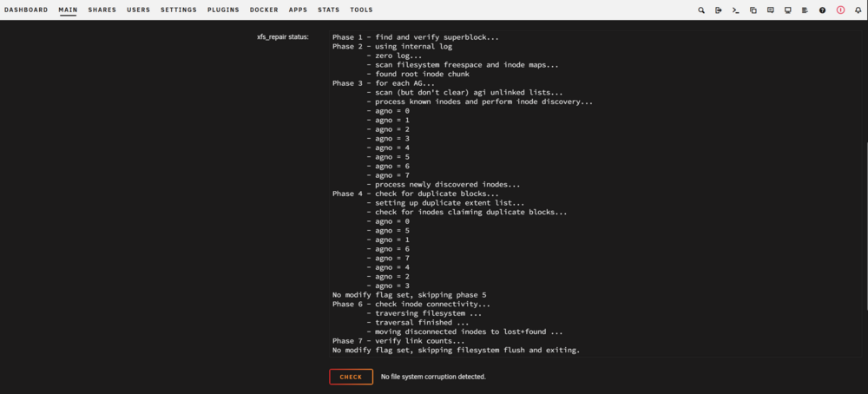
Task: Click 'Phase 3 - for each AG...' line
Action: [384, 83]
